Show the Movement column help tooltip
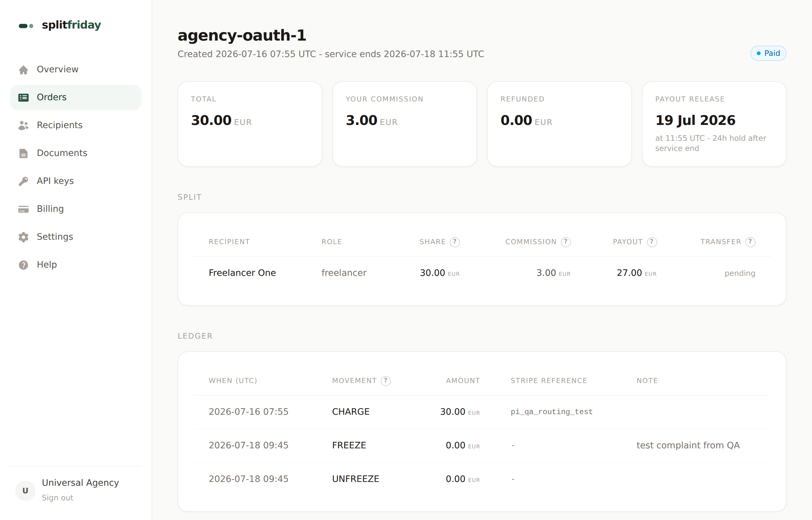Screen dimensions: 812x520 [x=385, y=380]
